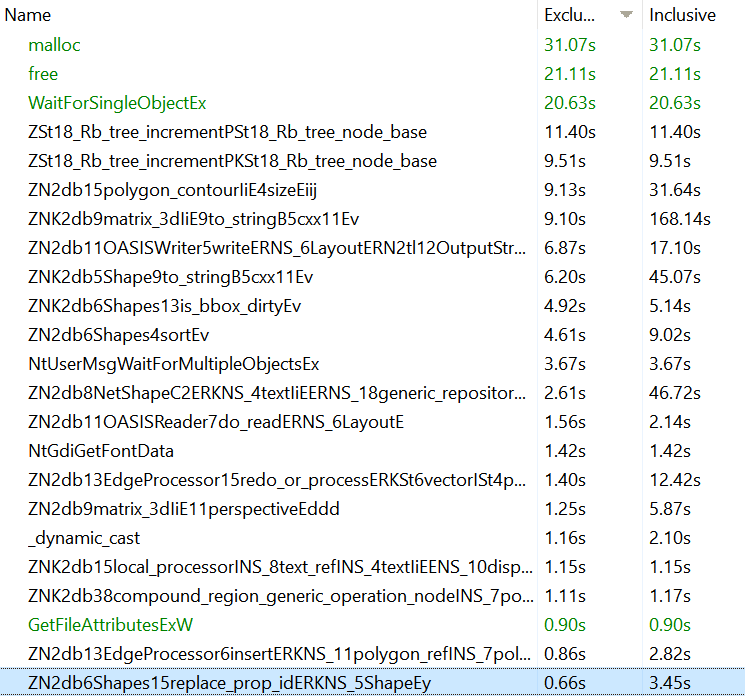Select ZN2db15polygon_contourIiE4sizeEiij row
Image resolution: width=745 pixels, height=698 pixels.
372,190
